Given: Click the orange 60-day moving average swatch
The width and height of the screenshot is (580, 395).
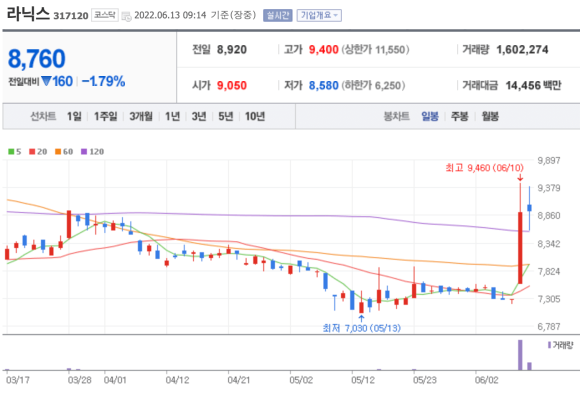Looking at the screenshot, I should pyautogui.click(x=58, y=152).
